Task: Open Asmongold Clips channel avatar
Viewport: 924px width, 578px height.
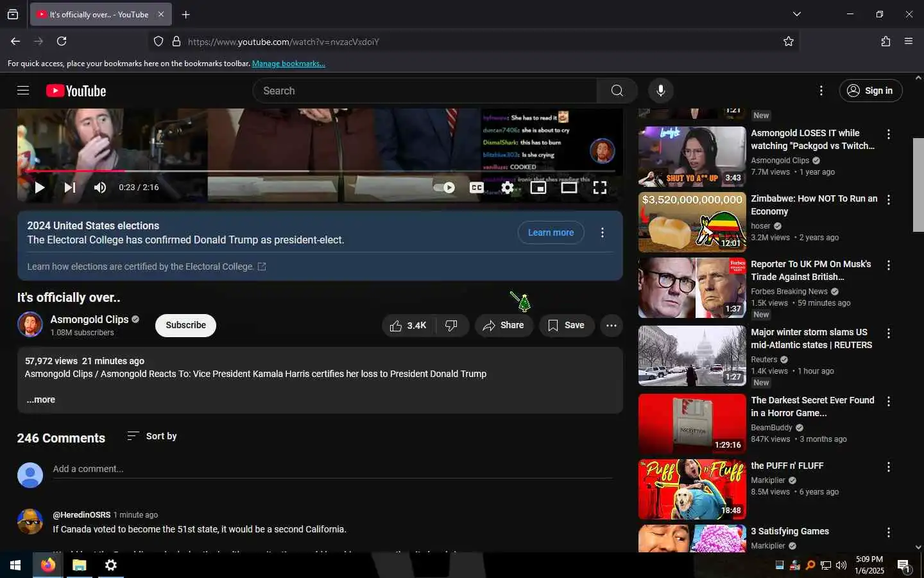Action: click(30, 325)
